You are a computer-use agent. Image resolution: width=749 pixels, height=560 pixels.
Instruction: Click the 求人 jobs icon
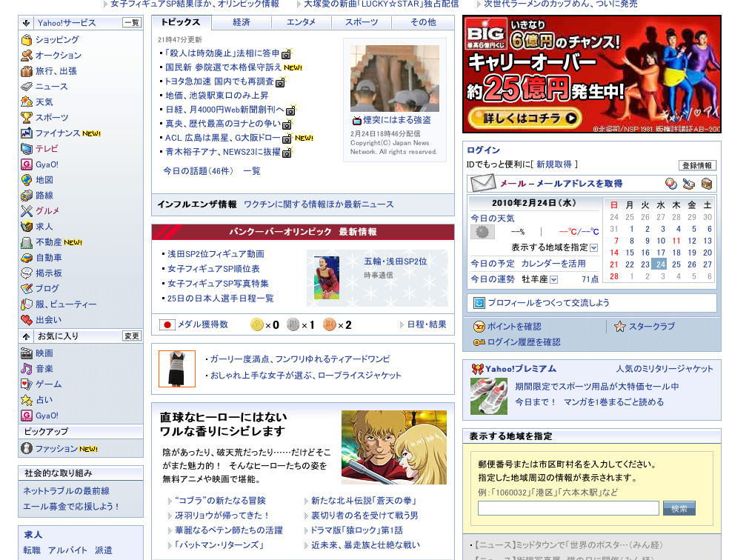(x=26, y=226)
